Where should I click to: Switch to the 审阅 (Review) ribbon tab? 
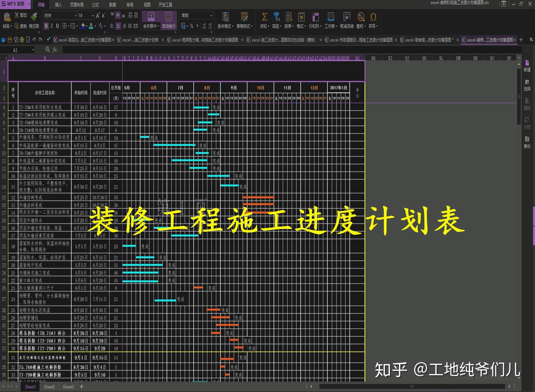click(130, 5)
